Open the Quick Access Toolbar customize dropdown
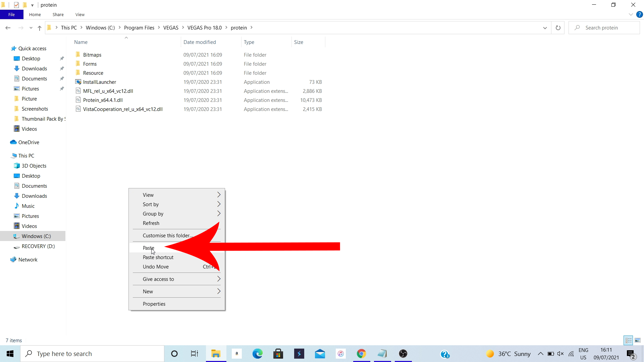The height and width of the screenshot is (362, 644). tap(32, 5)
